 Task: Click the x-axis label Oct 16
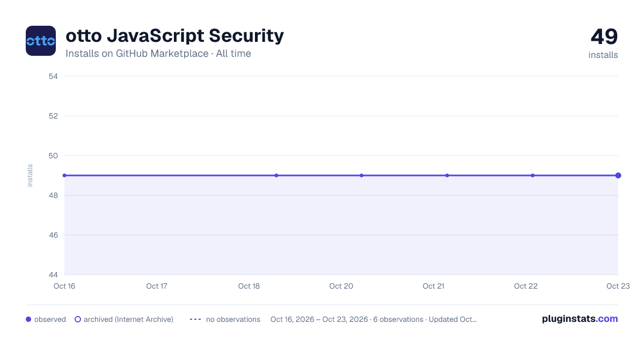64,286
